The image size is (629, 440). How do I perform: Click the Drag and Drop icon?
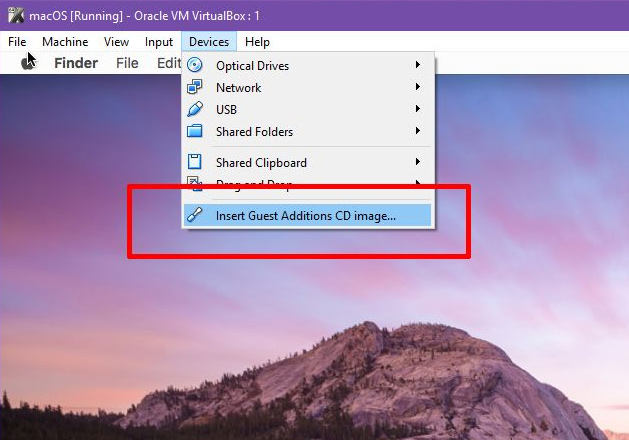pyautogui.click(x=195, y=183)
